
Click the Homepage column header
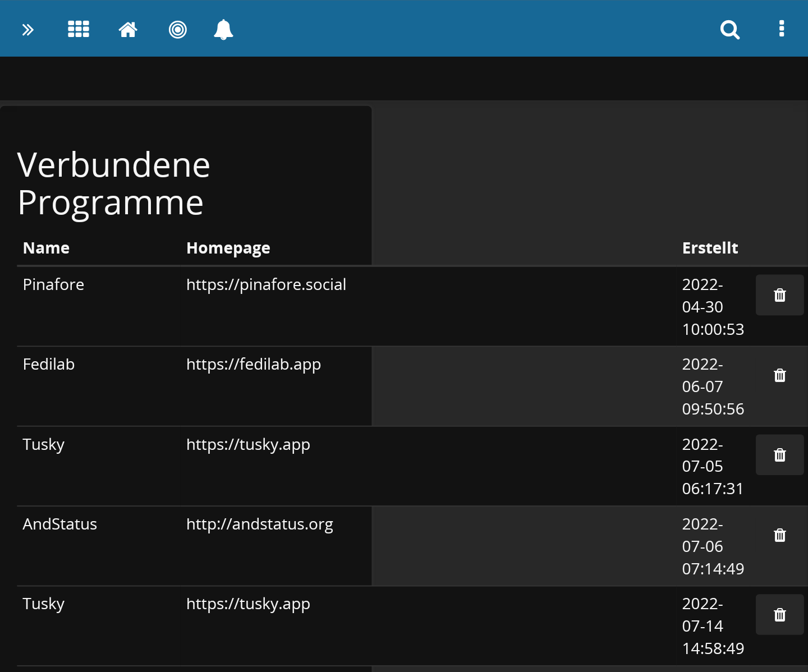tap(228, 248)
